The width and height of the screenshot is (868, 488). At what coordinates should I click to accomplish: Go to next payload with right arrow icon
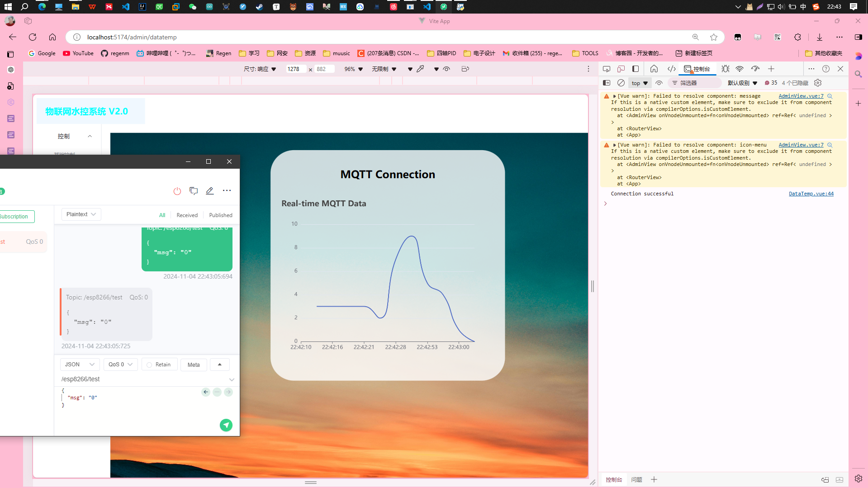pos(228,392)
